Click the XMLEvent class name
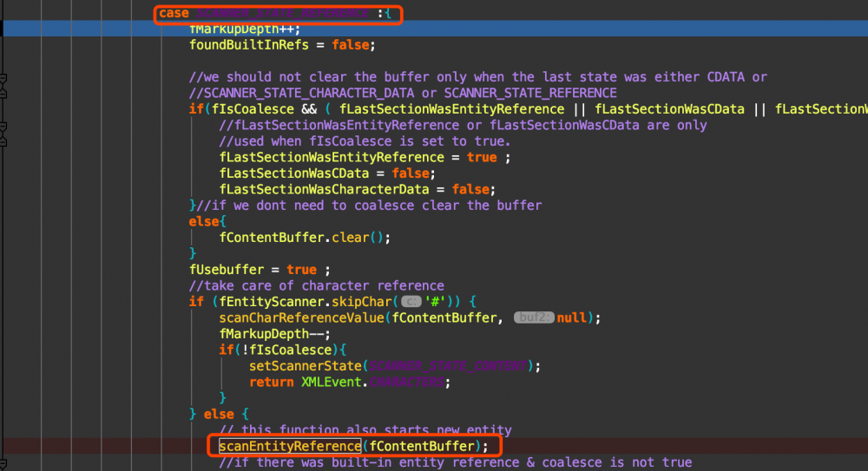The width and height of the screenshot is (868, 471). click(331, 382)
